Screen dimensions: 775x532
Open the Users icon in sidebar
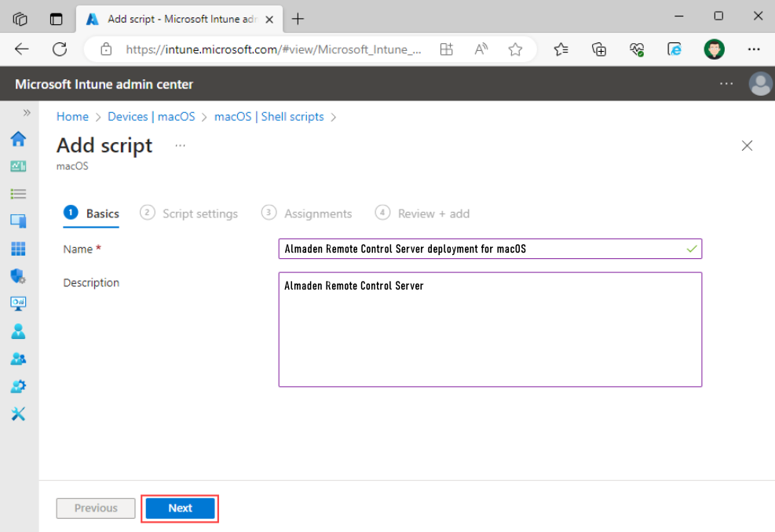coord(18,331)
